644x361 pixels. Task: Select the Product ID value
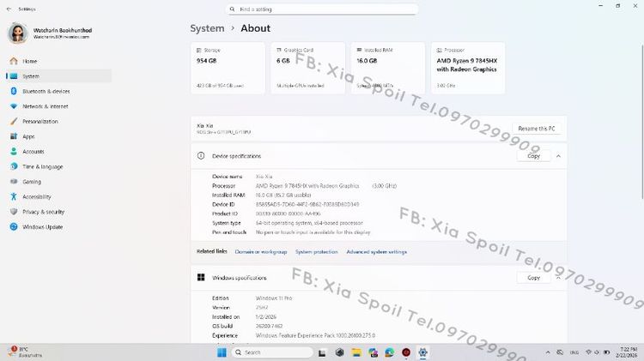pyautogui.click(x=288, y=214)
